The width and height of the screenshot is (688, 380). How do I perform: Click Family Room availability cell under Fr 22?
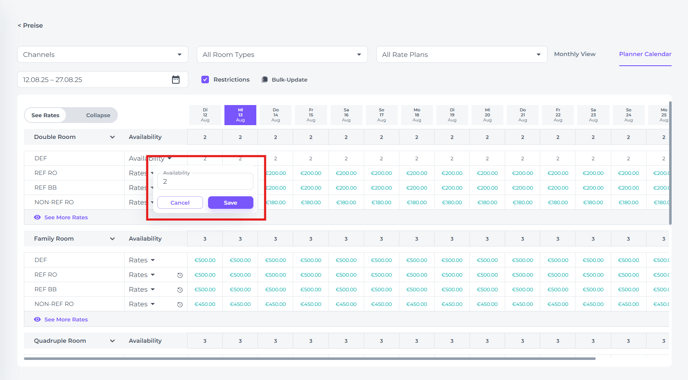pos(558,239)
